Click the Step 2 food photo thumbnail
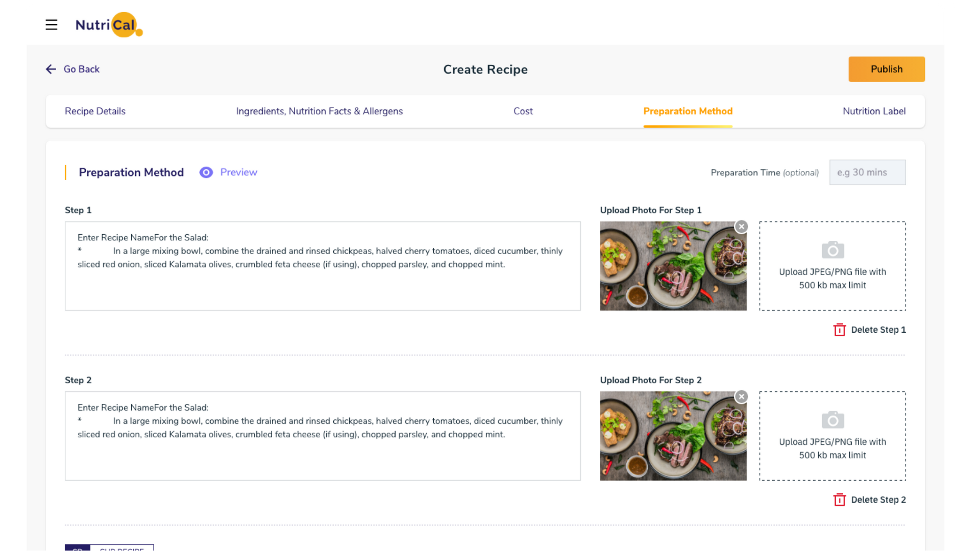 coord(673,436)
